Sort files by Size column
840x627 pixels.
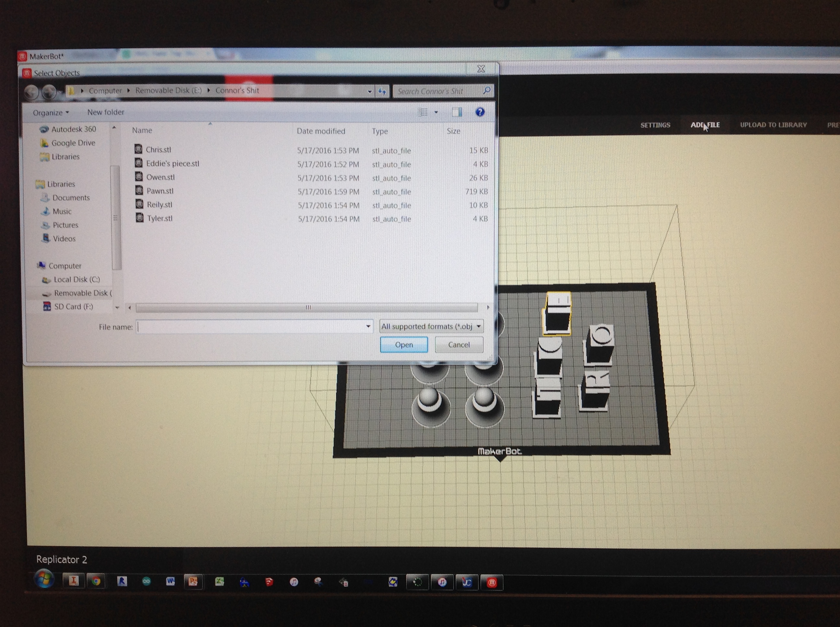(x=453, y=131)
